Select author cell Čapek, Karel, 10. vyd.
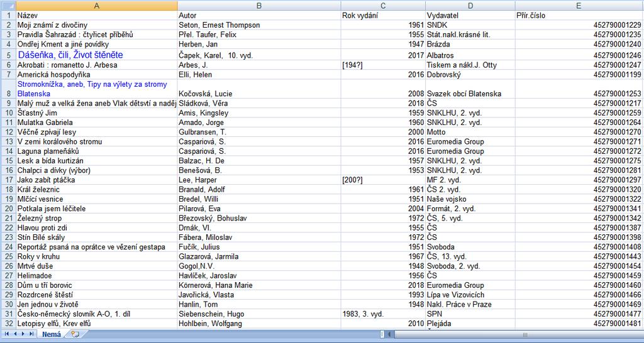The height and width of the screenshot is (343, 644). tap(259, 55)
